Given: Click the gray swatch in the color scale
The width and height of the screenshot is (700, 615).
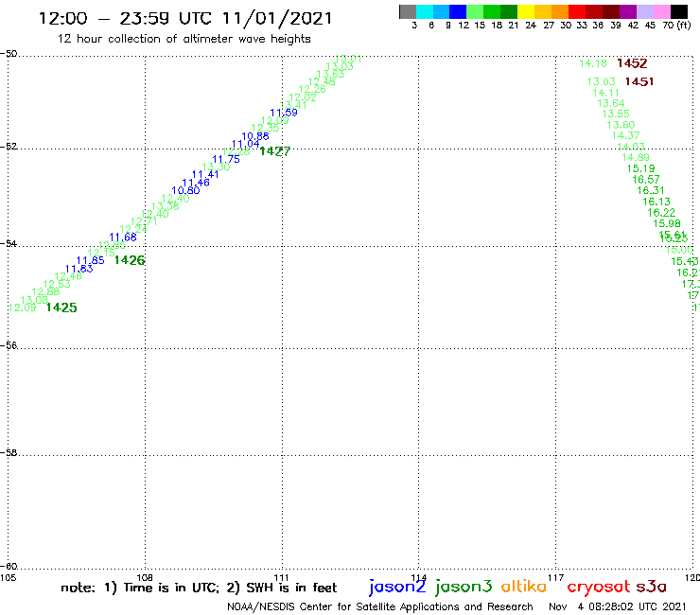Looking at the screenshot, I should (x=408, y=11).
